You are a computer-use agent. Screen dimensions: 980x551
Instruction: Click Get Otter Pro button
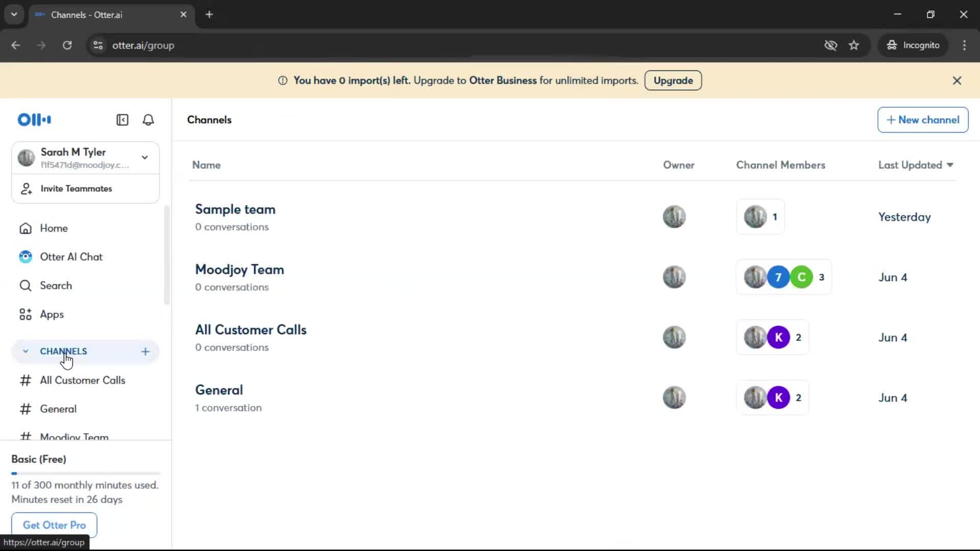(x=54, y=525)
